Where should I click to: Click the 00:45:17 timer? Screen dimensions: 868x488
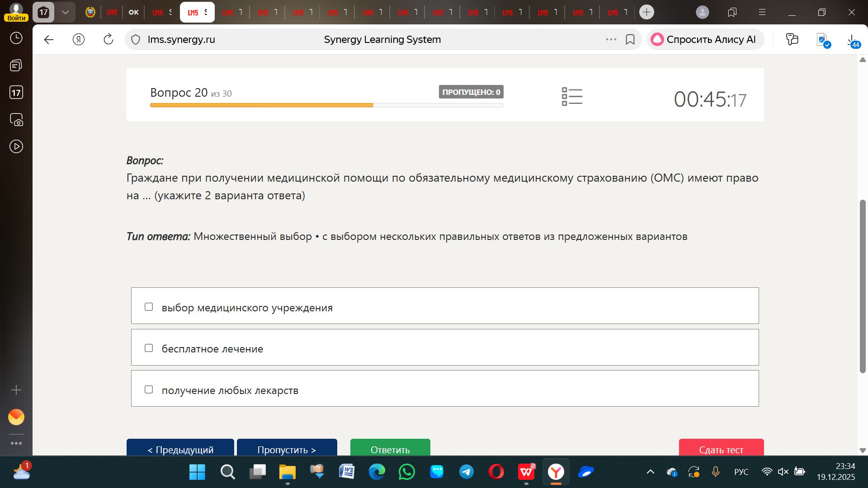[710, 99]
